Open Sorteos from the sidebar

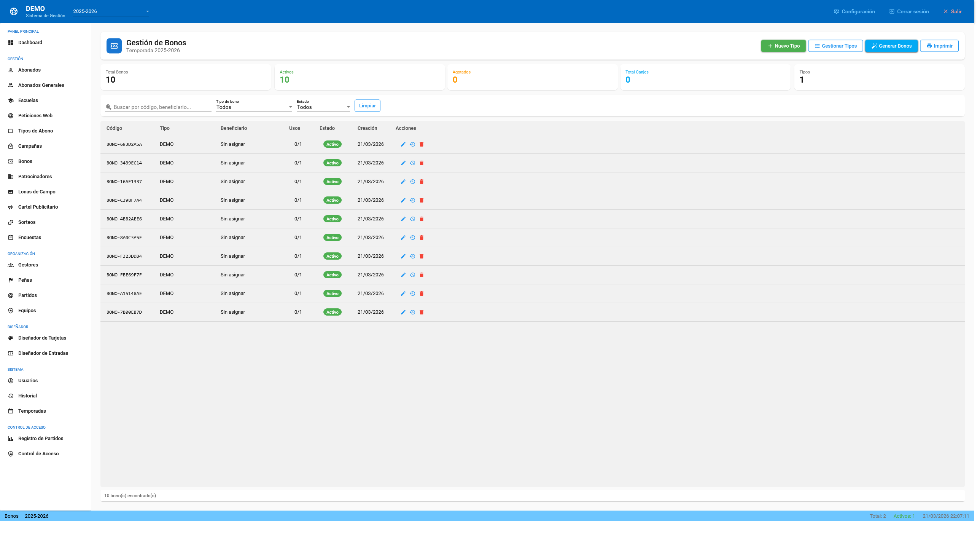(x=27, y=222)
